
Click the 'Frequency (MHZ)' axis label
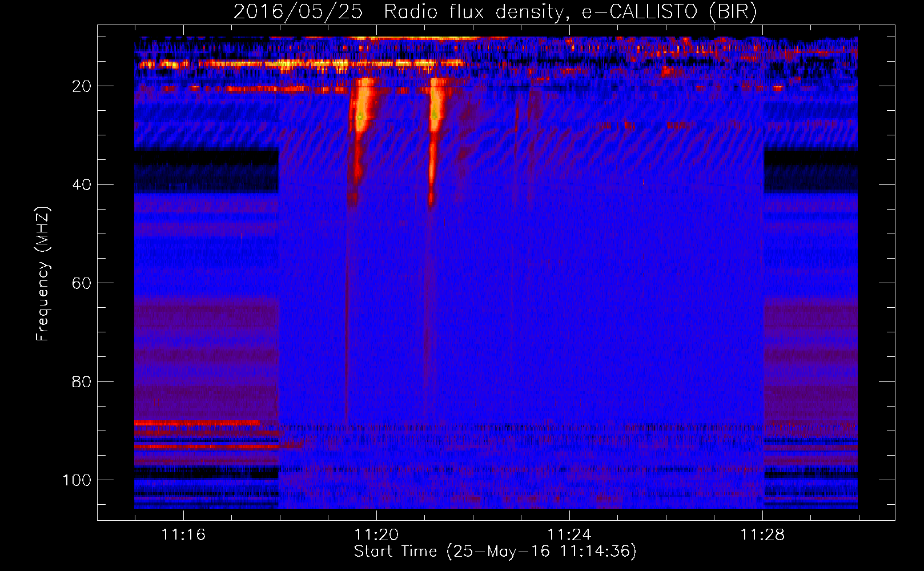coord(43,274)
